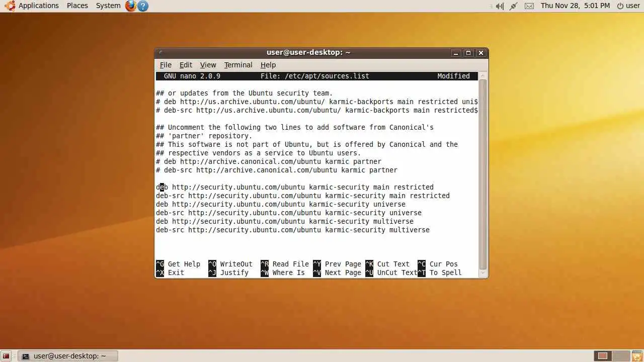Click the ^W Where Is shortcut text
The height and width of the screenshot is (362, 644).
(283, 273)
